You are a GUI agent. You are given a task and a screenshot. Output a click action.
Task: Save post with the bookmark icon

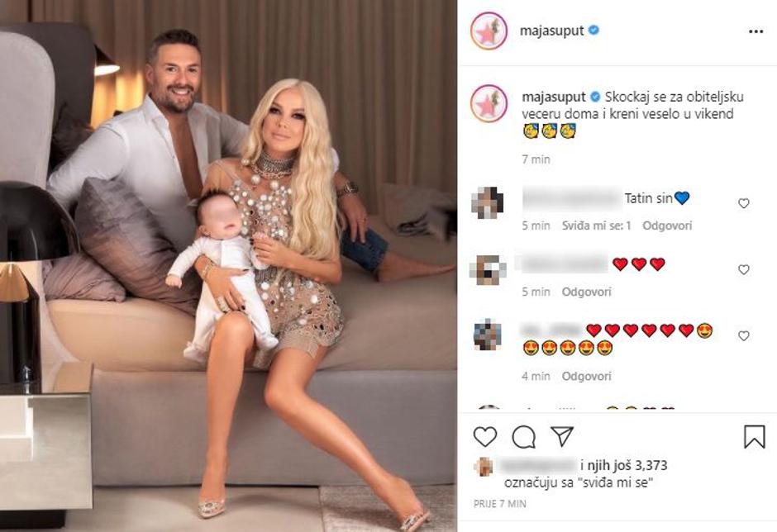coord(754,437)
